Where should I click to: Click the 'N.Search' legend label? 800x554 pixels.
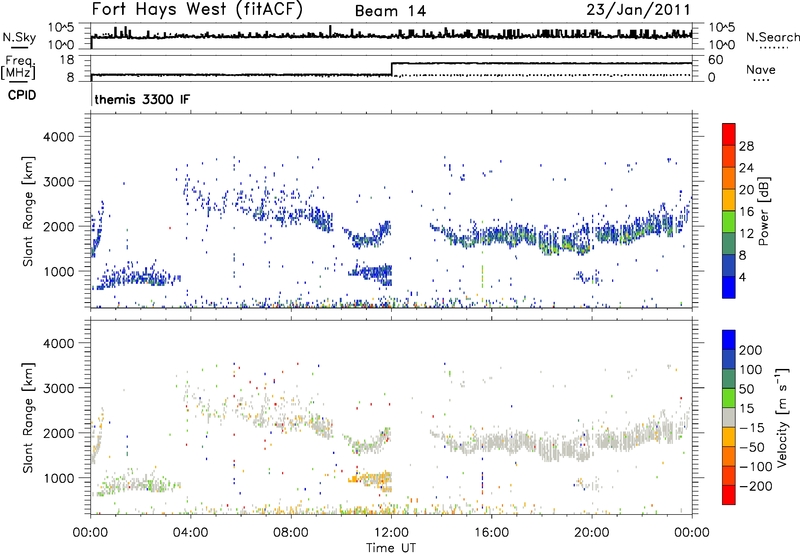click(x=773, y=37)
